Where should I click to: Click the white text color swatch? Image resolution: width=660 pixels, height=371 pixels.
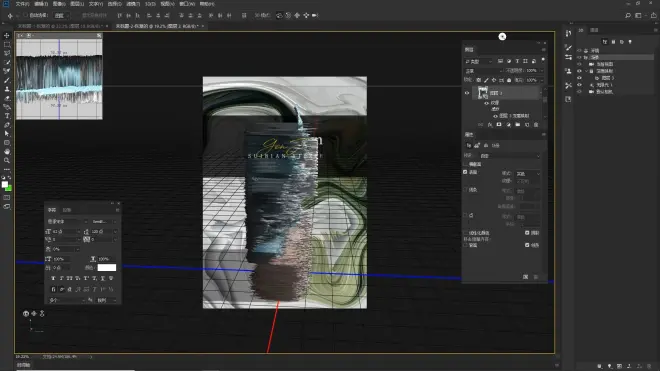[106, 268]
